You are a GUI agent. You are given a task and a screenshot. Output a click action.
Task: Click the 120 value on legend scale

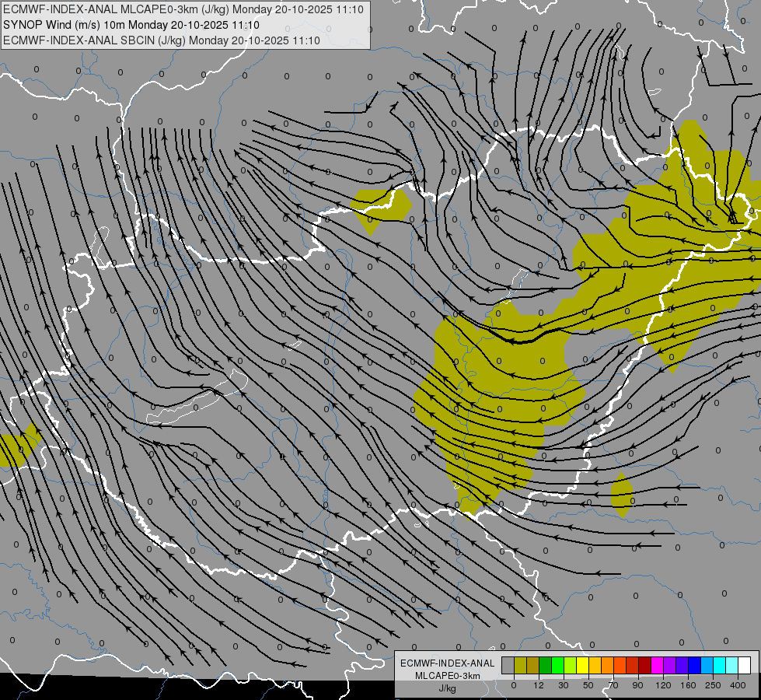click(x=663, y=685)
